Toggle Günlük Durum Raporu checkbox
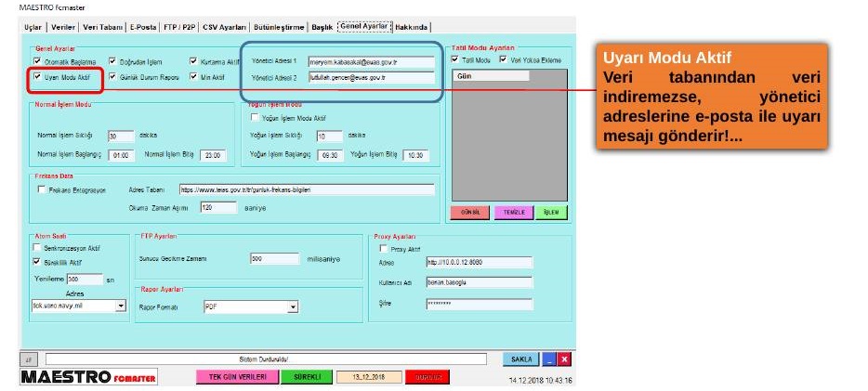 112,77
